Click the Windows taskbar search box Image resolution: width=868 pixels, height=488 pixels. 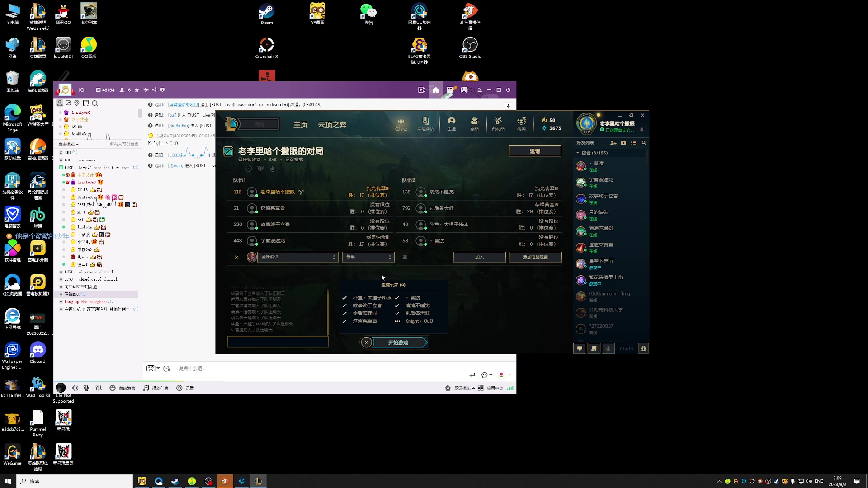pyautogui.click(x=75, y=481)
